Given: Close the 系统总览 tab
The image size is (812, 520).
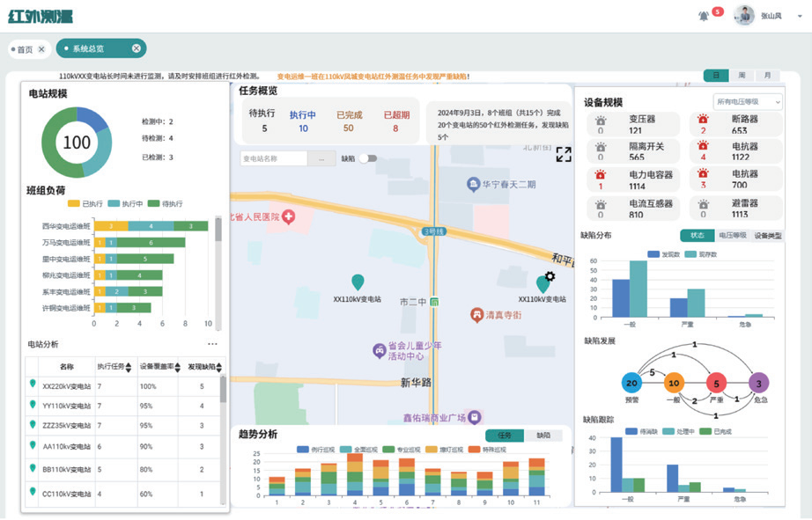Looking at the screenshot, I should (x=137, y=48).
